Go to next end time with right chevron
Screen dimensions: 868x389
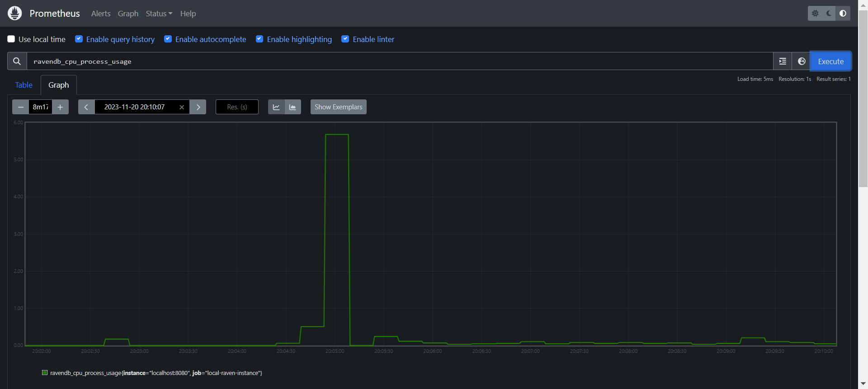[198, 107]
